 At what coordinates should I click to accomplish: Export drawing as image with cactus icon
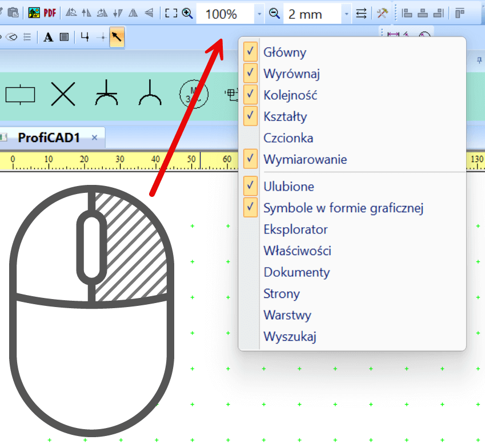pyautogui.click(x=34, y=13)
